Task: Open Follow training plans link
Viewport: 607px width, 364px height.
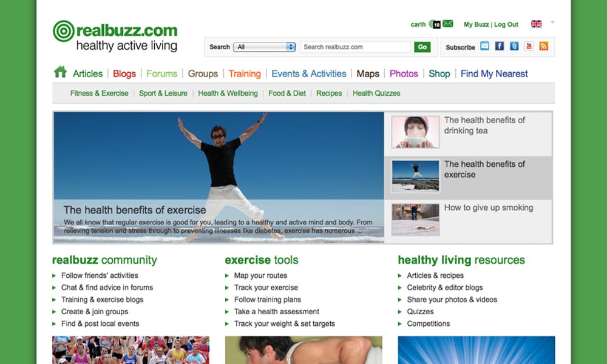Action: tap(268, 300)
